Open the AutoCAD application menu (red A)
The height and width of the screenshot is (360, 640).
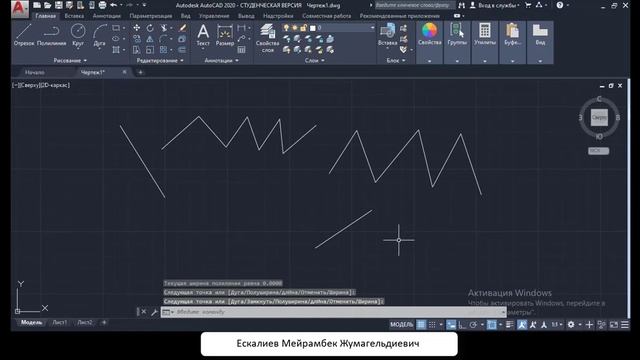pos(20,8)
